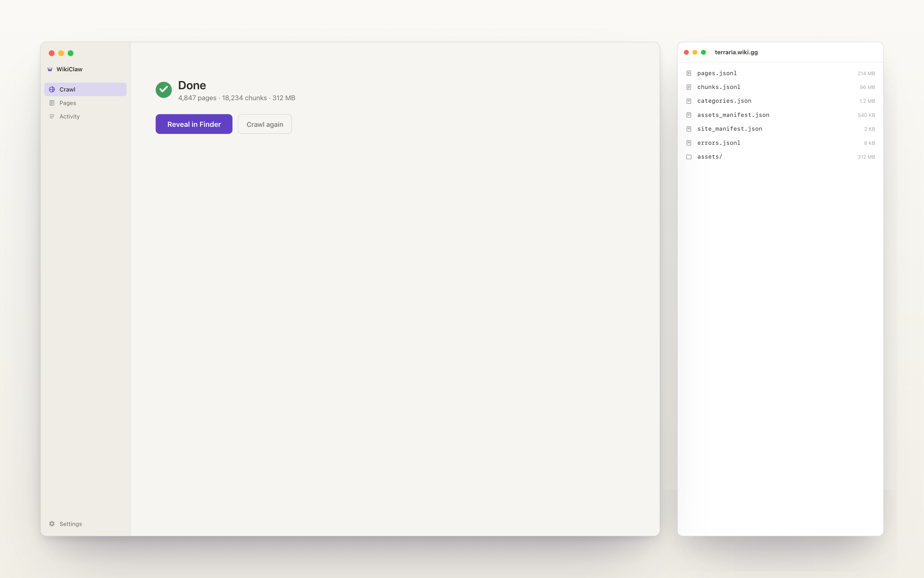
Task: Select pages.jsonl in the terraria.wiki.gg window
Action: (717, 73)
